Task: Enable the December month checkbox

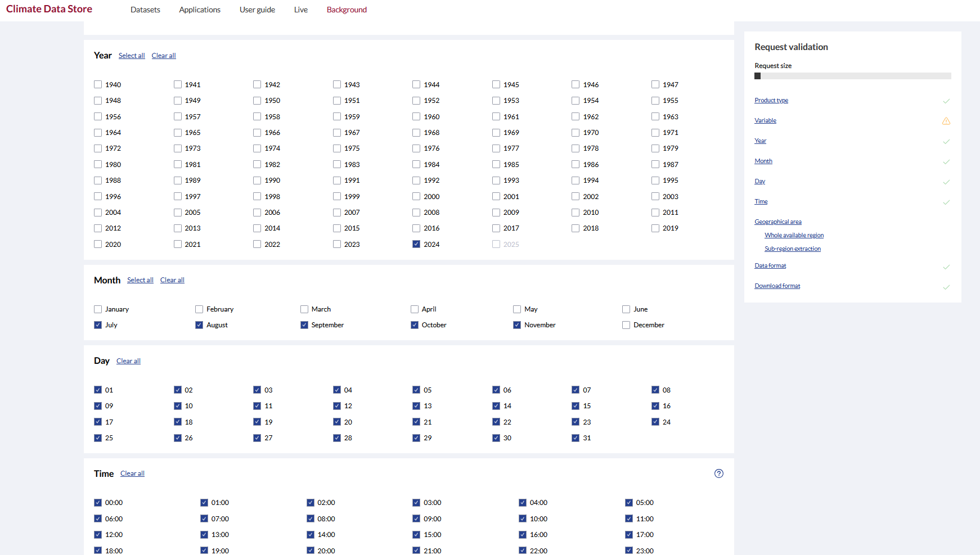Action: (x=626, y=325)
